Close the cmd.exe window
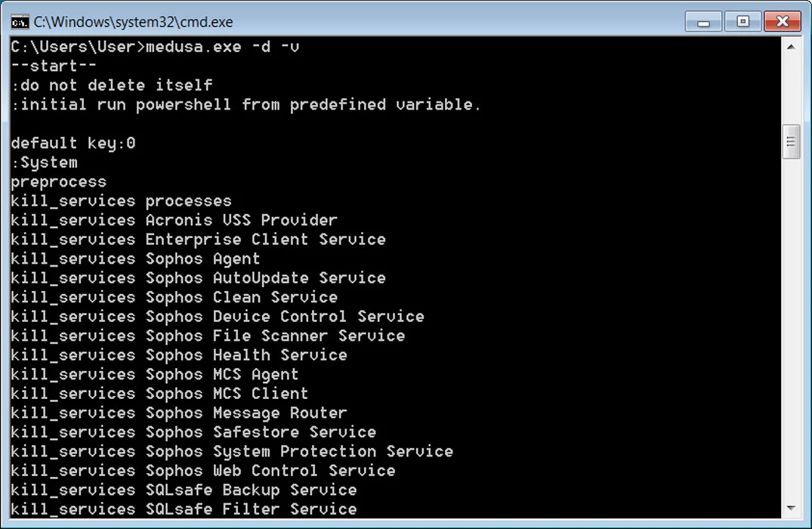This screenshot has width=812, height=529. 781,21
